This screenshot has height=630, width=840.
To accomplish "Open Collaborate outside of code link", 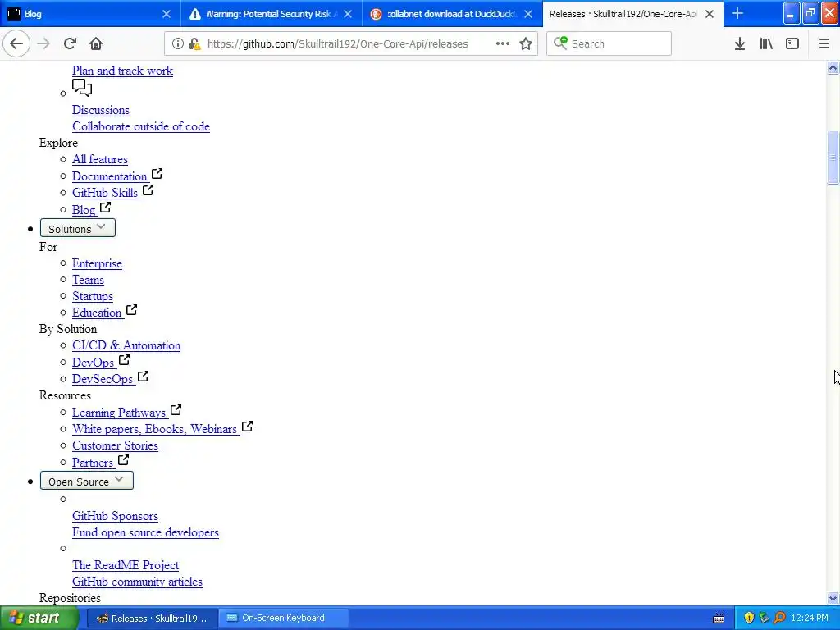I will 141,126.
